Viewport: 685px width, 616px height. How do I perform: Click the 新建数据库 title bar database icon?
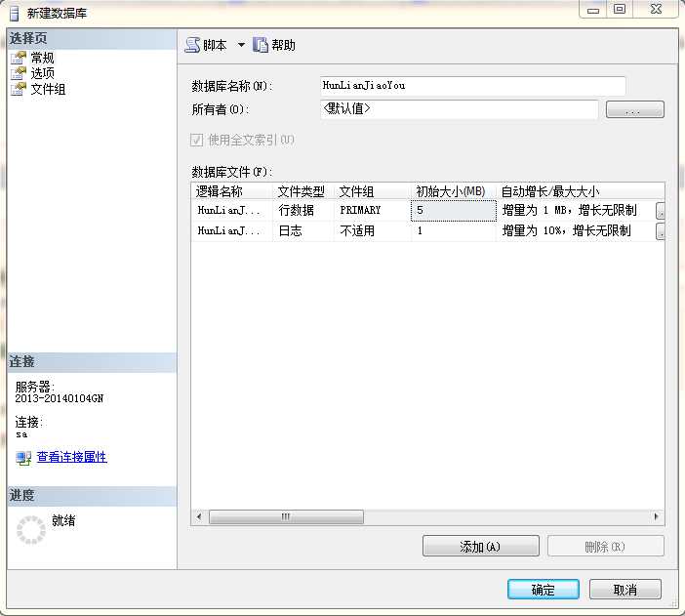tap(15, 13)
